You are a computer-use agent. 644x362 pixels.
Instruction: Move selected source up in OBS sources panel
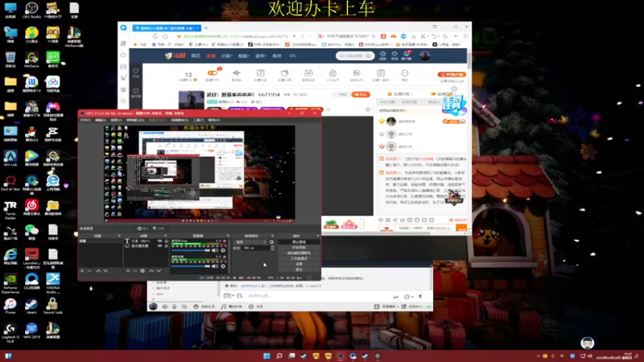coord(151,271)
